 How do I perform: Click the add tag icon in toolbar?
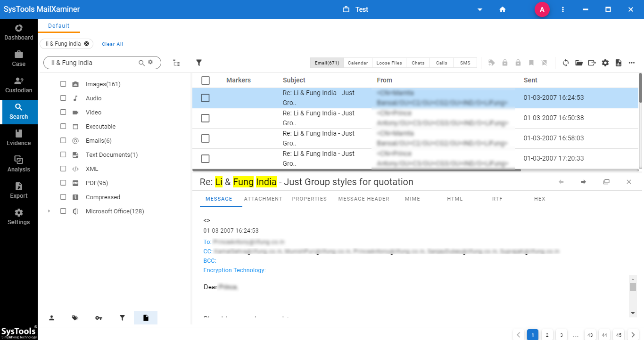pyautogui.click(x=492, y=63)
